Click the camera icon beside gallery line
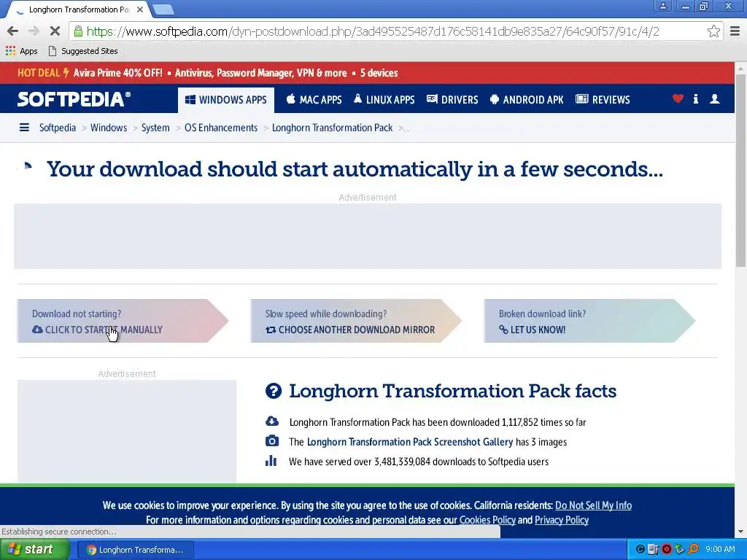 pyautogui.click(x=271, y=441)
